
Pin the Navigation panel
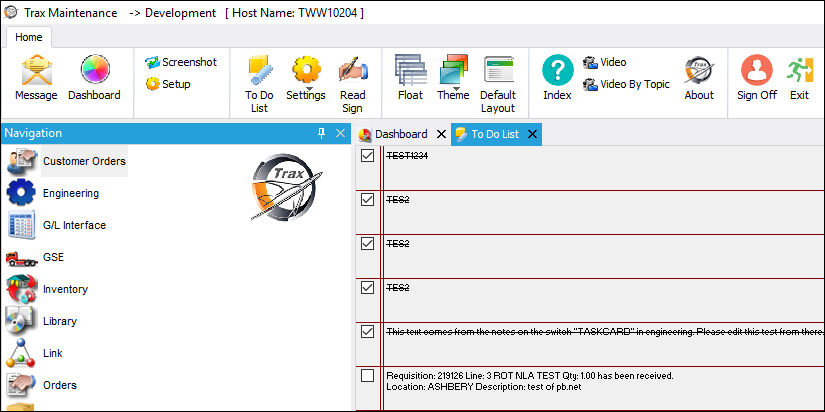[x=321, y=134]
